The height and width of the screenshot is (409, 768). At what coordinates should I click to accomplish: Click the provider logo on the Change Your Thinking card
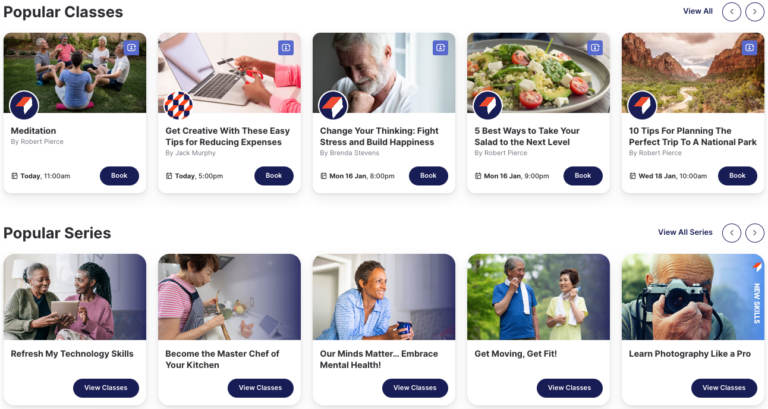(333, 105)
